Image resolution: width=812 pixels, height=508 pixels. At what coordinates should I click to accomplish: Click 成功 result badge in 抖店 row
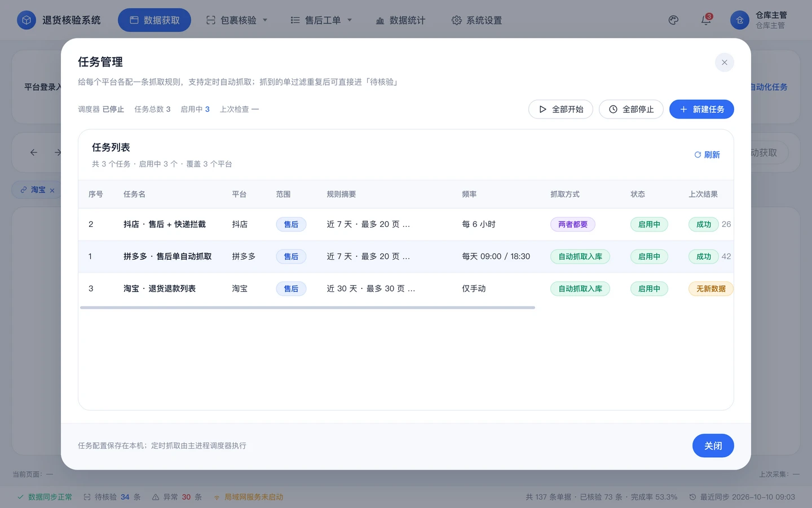tap(704, 224)
